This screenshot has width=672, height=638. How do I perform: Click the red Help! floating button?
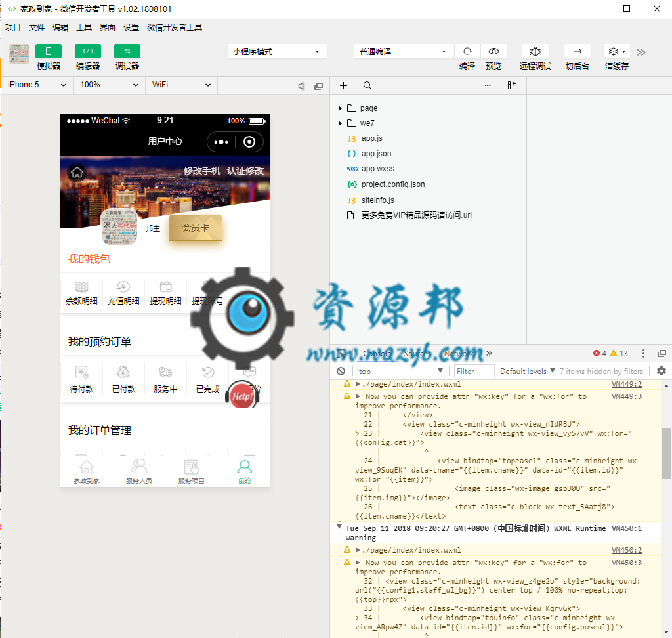coord(242,396)
